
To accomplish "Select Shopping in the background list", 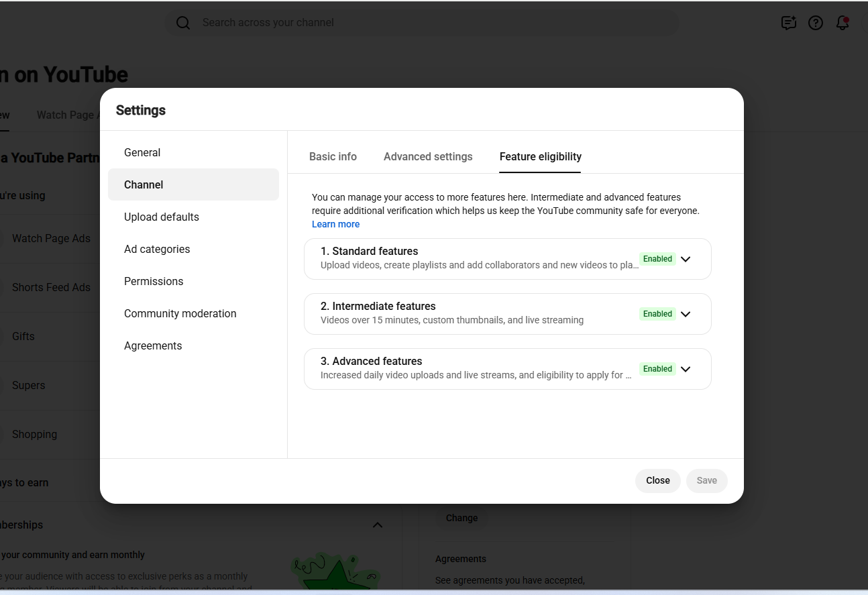I will coord(34,434).
